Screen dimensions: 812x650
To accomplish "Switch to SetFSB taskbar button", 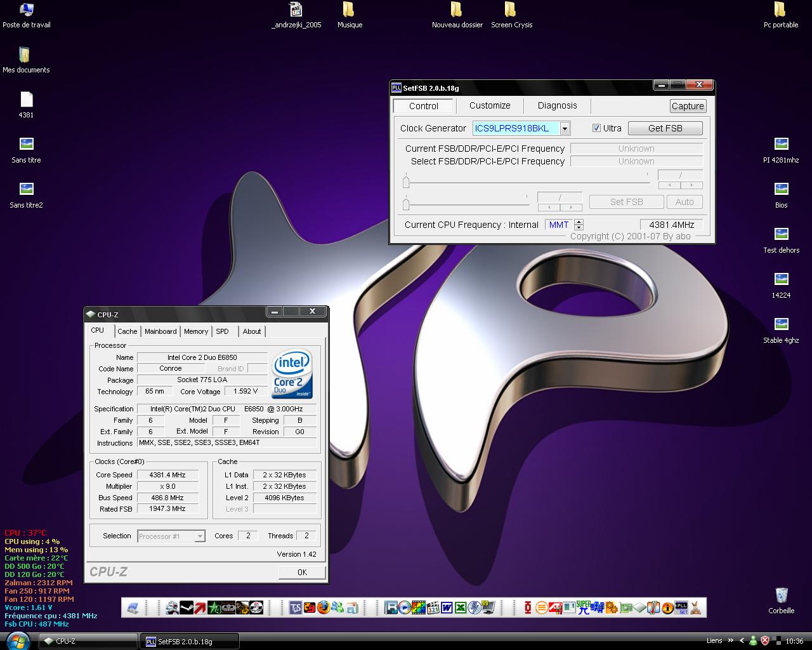I will point(190,641).
